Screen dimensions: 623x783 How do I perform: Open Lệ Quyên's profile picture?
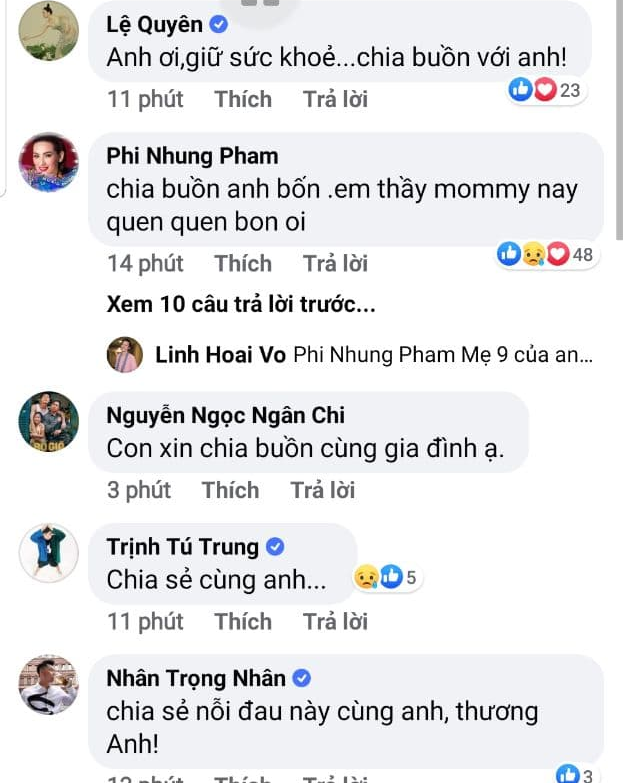coord(48,30)
